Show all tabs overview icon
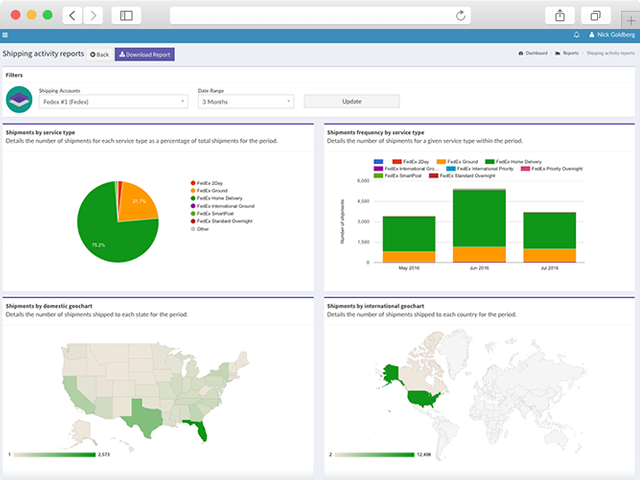This screenshot has width=640, height=480. (596, 16)
